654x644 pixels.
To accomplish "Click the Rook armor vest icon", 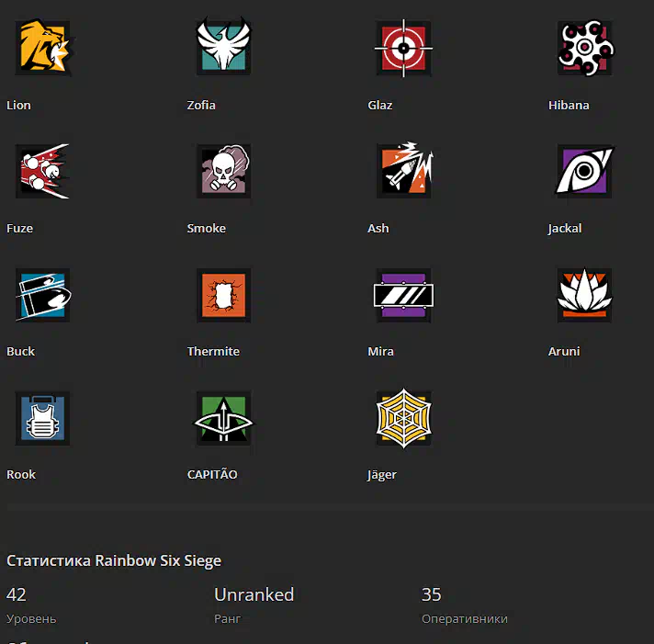I will pos(42,418).
